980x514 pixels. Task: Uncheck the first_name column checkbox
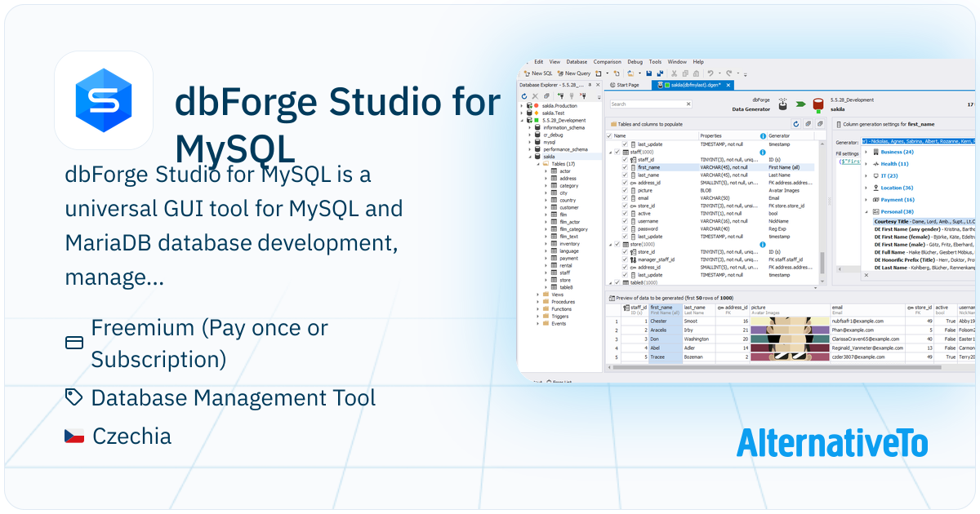pos(625,167)
